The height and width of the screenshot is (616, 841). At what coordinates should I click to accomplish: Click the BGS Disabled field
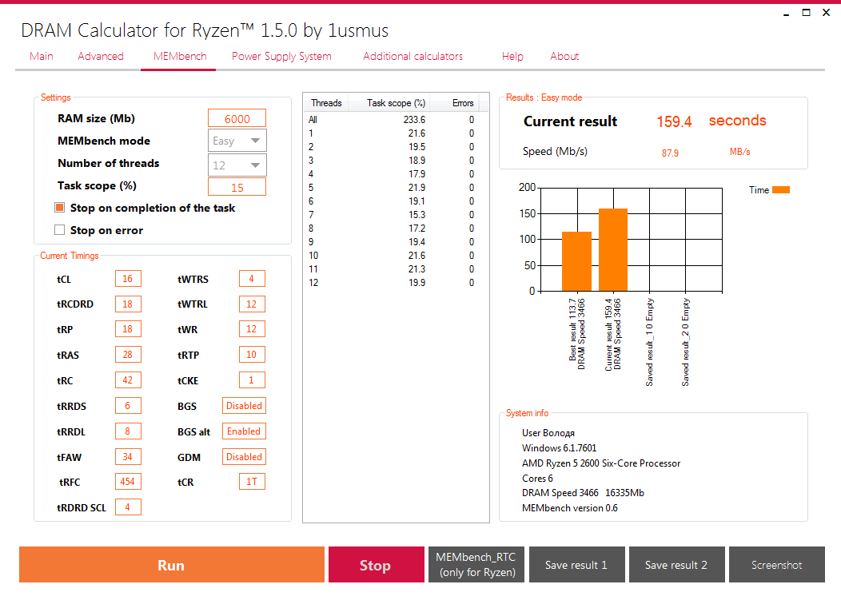click(244, 406)
